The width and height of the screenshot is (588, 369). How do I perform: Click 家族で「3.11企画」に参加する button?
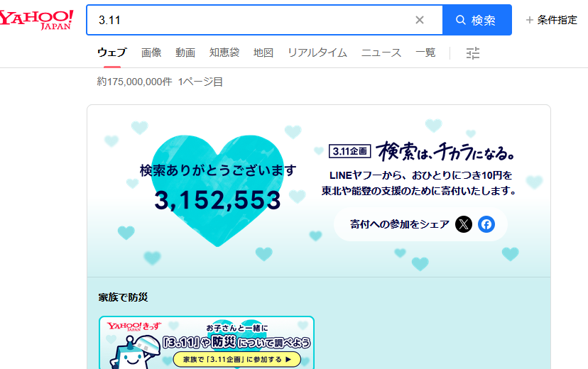(x=237, y=360)
